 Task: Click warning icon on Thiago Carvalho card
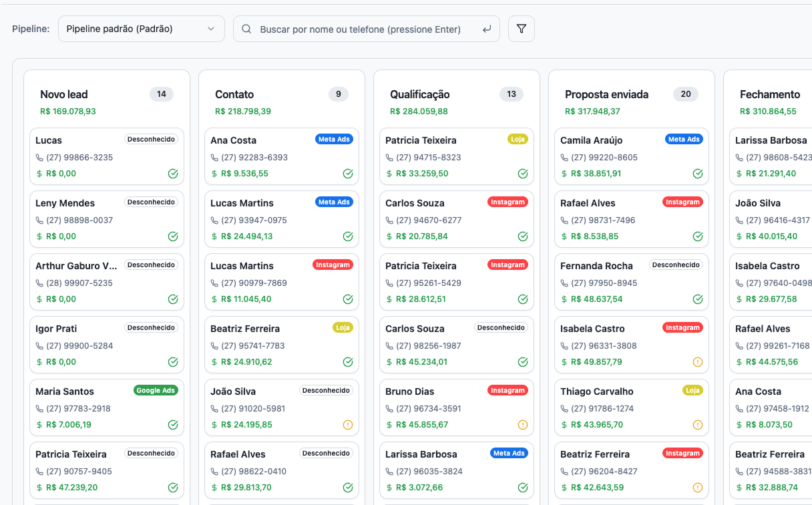pyautogui.click(x=698, y=425)
